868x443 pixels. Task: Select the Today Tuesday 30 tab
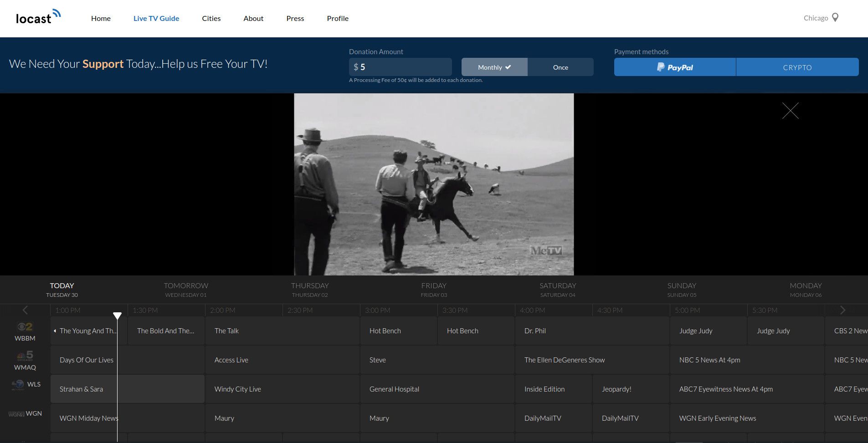[62, 290]
